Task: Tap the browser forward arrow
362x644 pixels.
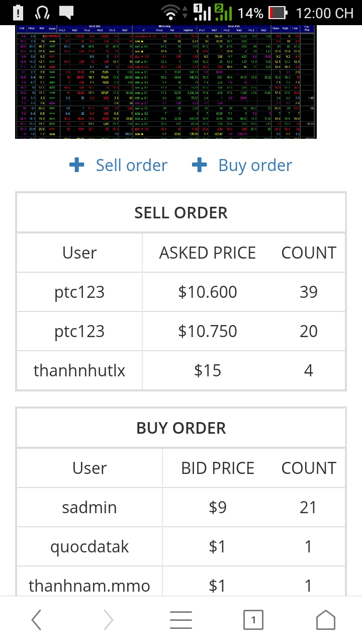Action: (x=109, y=620)
